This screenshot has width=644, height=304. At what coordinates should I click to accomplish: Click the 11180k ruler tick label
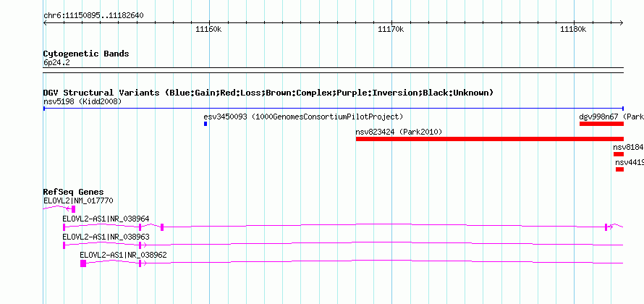coord(573,29)
